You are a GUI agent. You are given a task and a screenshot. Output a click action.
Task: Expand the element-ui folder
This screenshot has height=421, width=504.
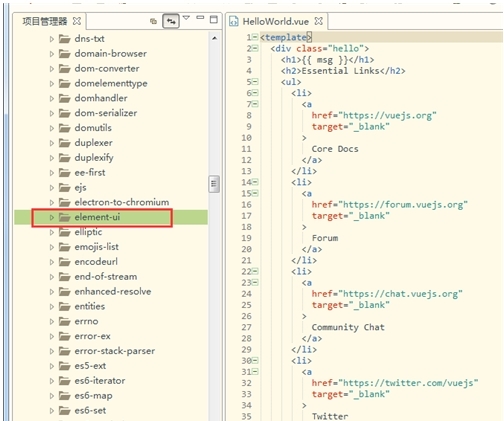click(x=52, y=217)
